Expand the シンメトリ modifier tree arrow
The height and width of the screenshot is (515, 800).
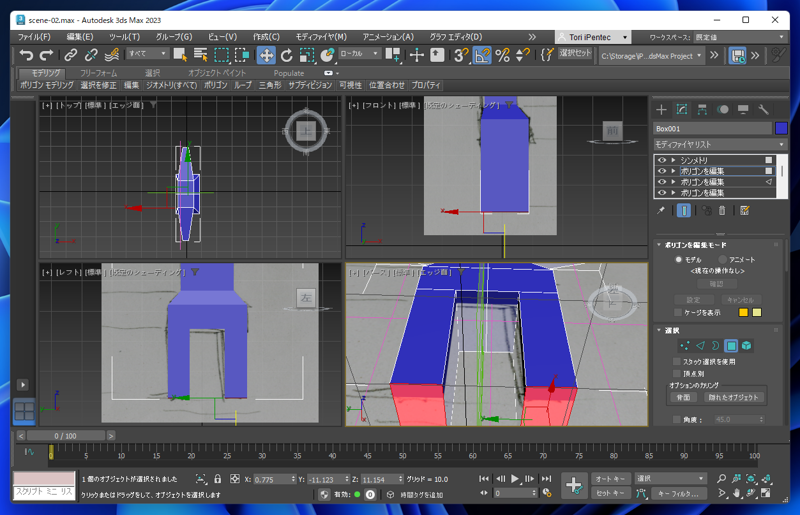pyautogui.click(x=673, y=160)
